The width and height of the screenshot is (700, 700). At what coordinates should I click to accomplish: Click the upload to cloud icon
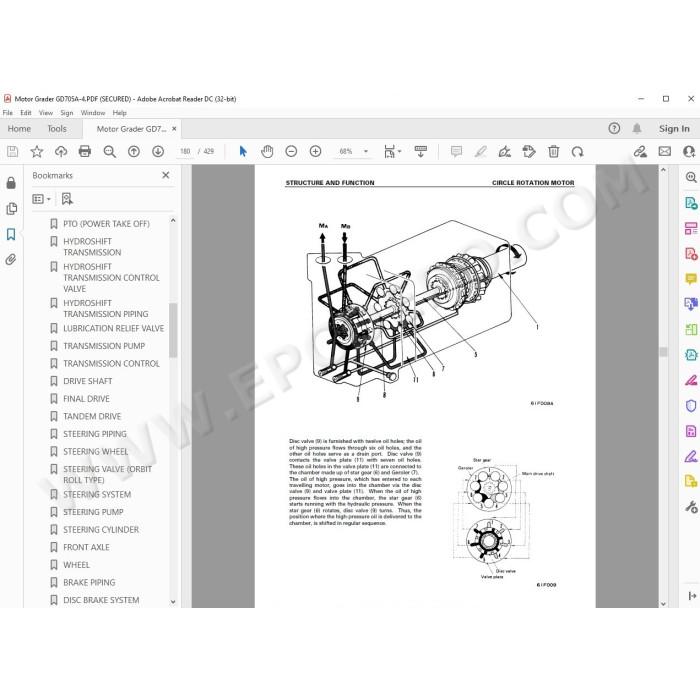pos(61,152)
